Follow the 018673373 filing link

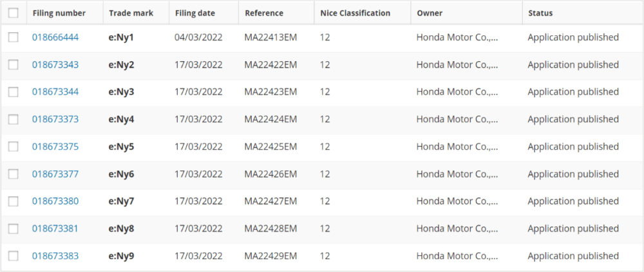click(55, 120)
